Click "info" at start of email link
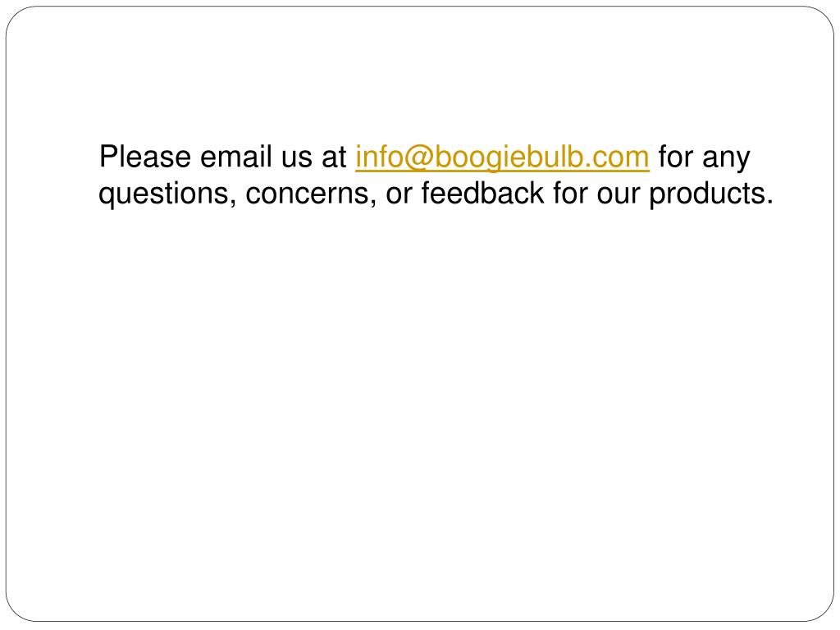The height and width of the screenshot is (630, 840). coord(377,157)
